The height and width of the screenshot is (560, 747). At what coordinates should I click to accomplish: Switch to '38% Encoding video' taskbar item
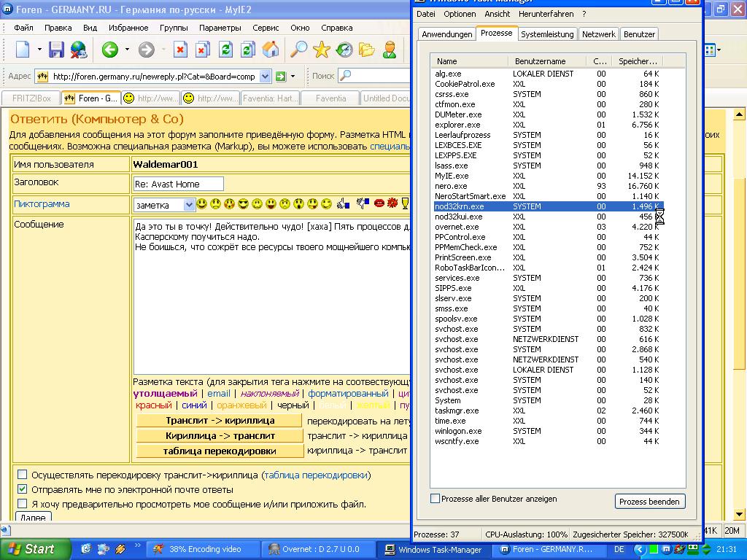pos(205,549)
